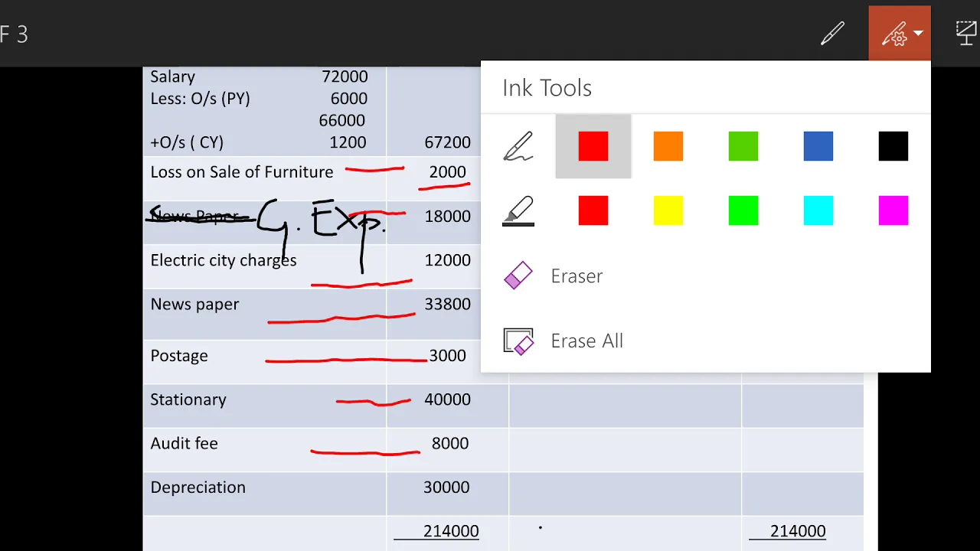980x551 pixels.
Task: Click the 1200 value
Action: [x=348, y=142]
